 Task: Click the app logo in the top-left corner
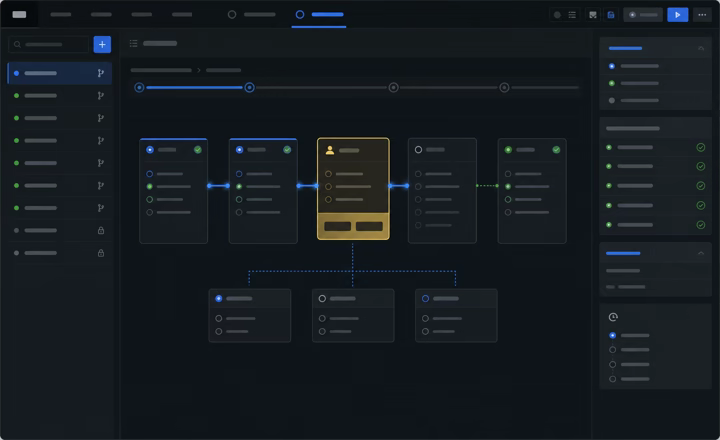pyautogui.click(x=19, y=15)
